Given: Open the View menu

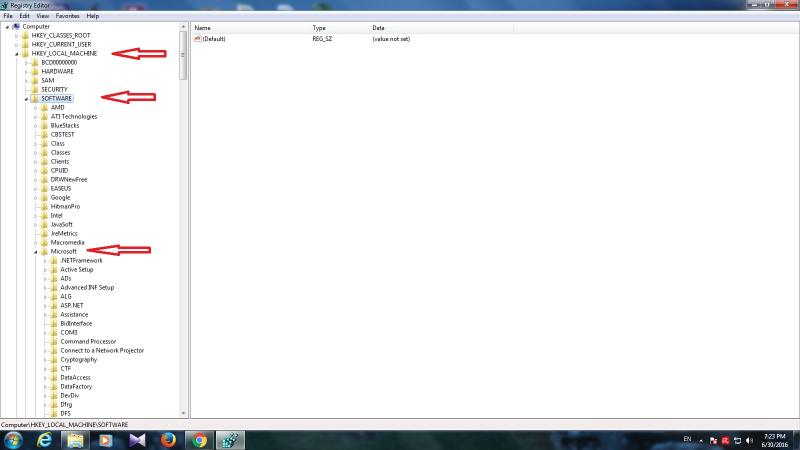Looking at the screenshot, I should click(43, 16).
